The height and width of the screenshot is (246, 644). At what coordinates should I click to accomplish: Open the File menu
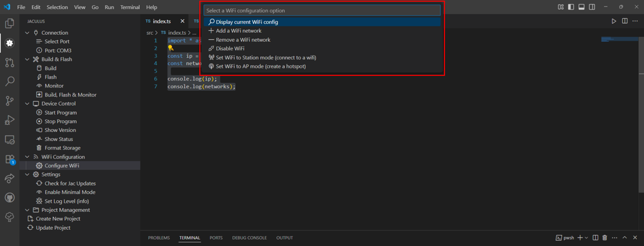(21, 7)
